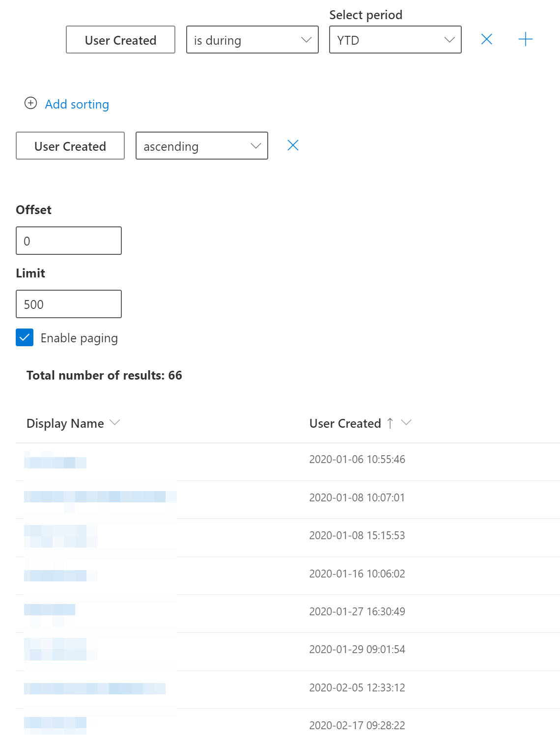This screenshot has width=560, height=741.
Task: Open the Display Name column chevron menu
Action: pos(115,423)
